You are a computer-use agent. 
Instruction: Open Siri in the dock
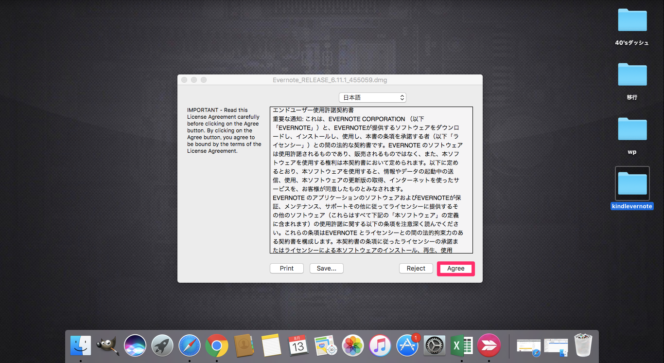(135, 345)
